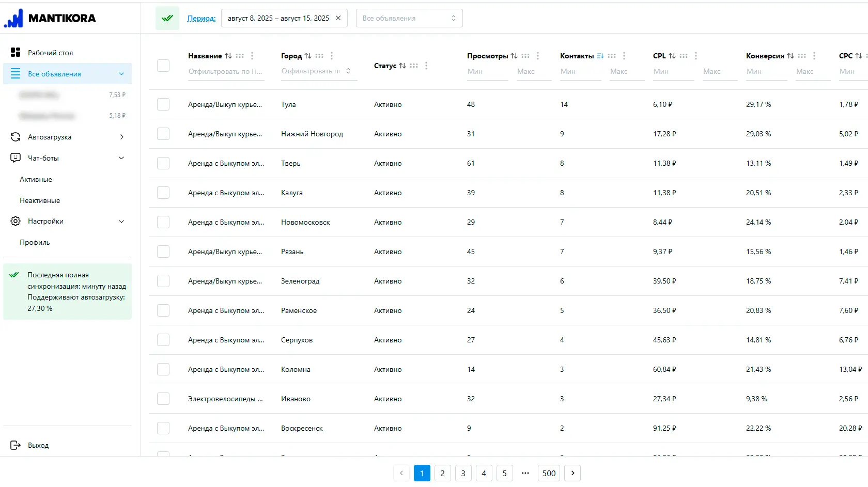The image size is (868, 487).
Task: Go to next page with arrow
Action: click(x=572, y=473)
